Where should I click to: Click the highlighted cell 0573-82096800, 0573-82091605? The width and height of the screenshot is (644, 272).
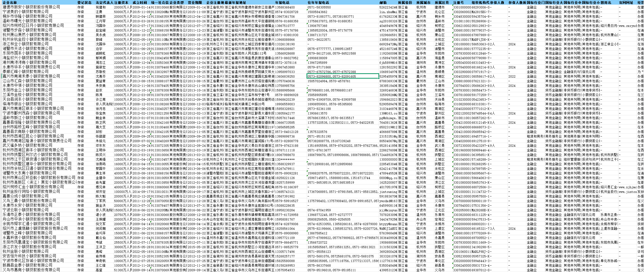pyautogui.click(x=342, y=76)
